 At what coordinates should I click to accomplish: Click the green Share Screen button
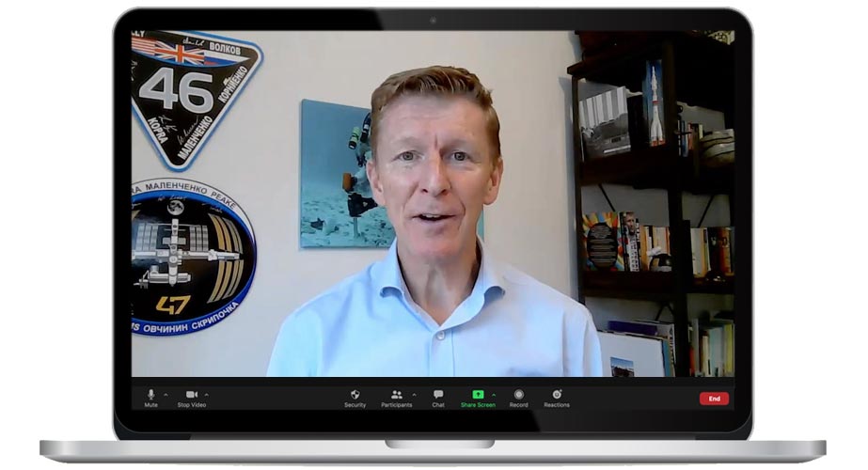[x=478, y=398]
